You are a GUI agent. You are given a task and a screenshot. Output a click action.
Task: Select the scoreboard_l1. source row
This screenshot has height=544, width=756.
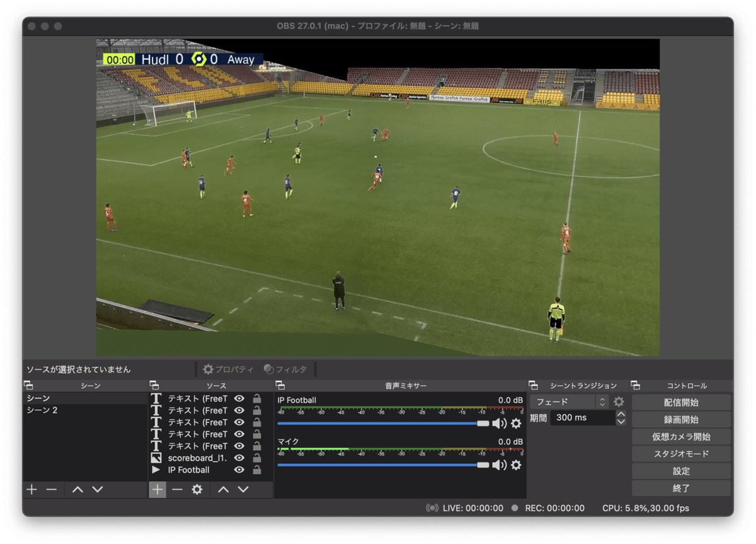[211, 458]
